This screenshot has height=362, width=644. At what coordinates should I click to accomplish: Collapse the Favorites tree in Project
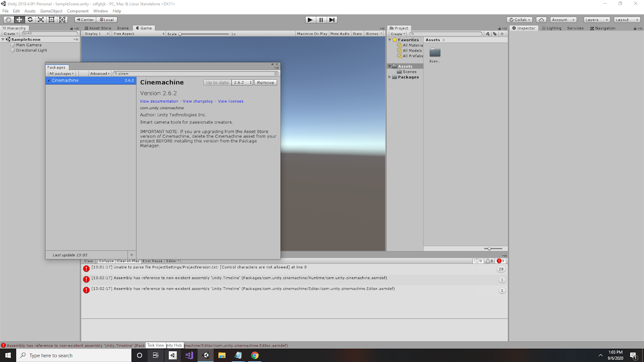click(390, 40)
